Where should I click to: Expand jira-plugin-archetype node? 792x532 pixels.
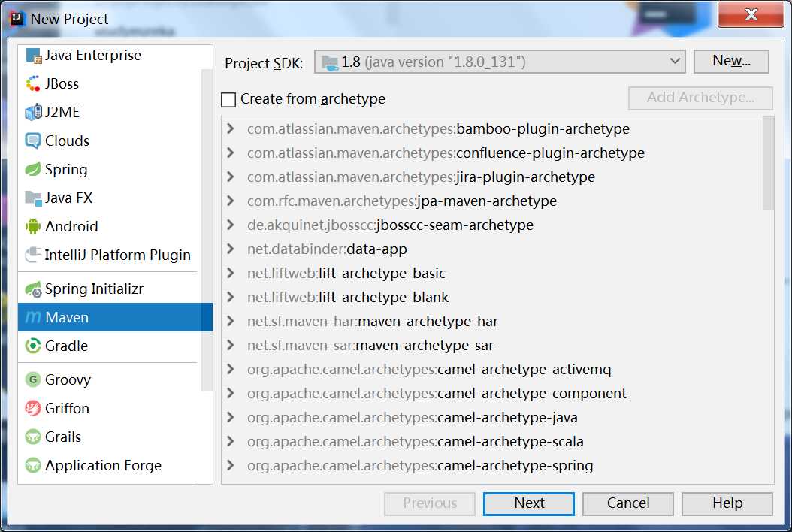(231, 177)
